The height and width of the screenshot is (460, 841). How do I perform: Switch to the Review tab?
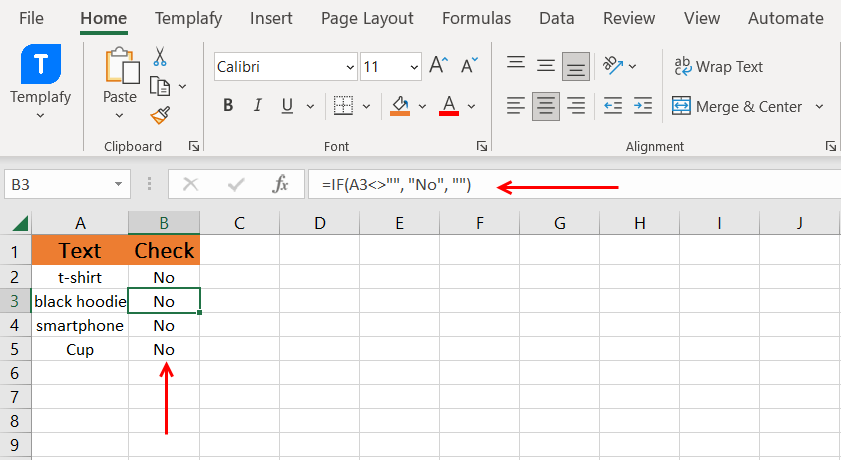pos(629,18)
